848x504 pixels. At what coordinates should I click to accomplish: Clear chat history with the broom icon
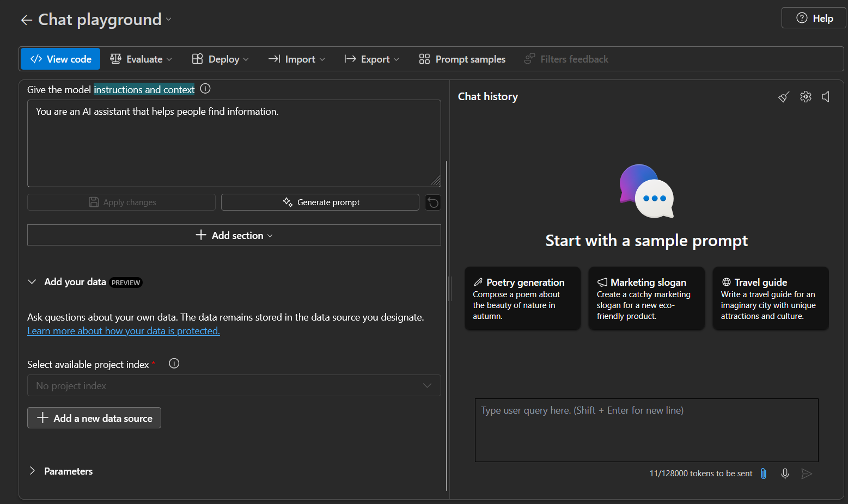click(784, 96)
